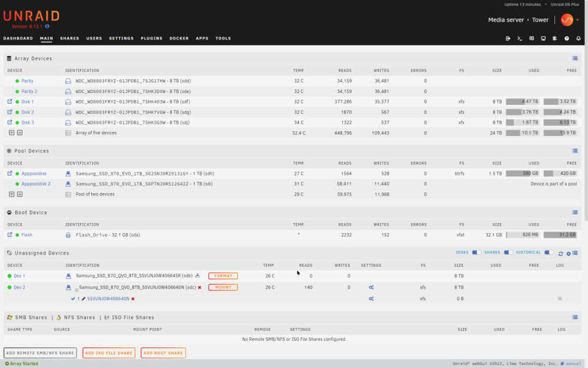Spin down array devices with down arrow

[12, 132]
